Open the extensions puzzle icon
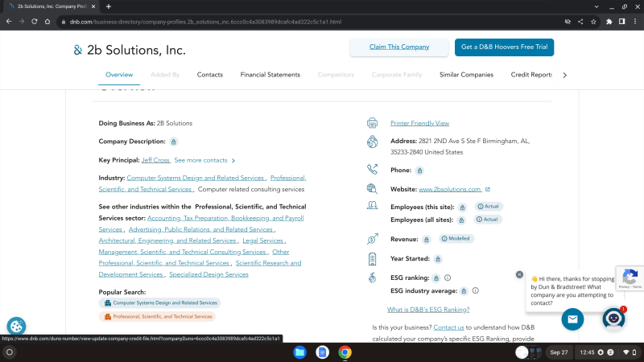The height and width of the screenshot is (362, 644). tap(609, 22)
